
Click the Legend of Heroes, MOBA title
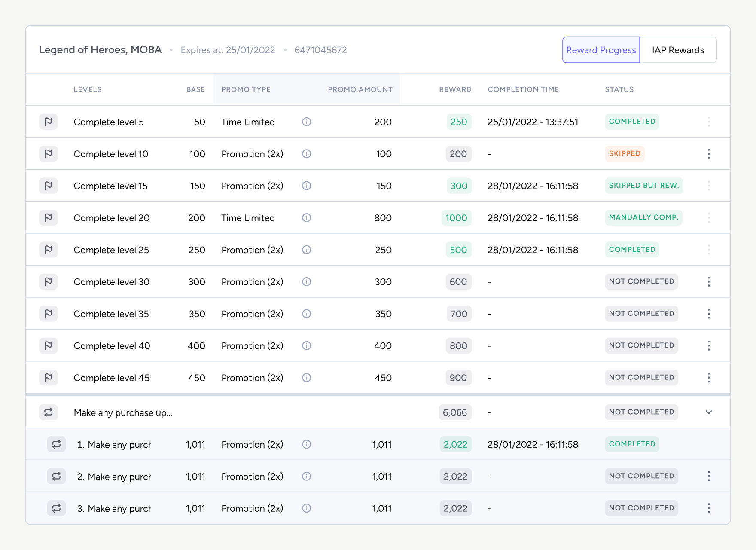point(101,50)
